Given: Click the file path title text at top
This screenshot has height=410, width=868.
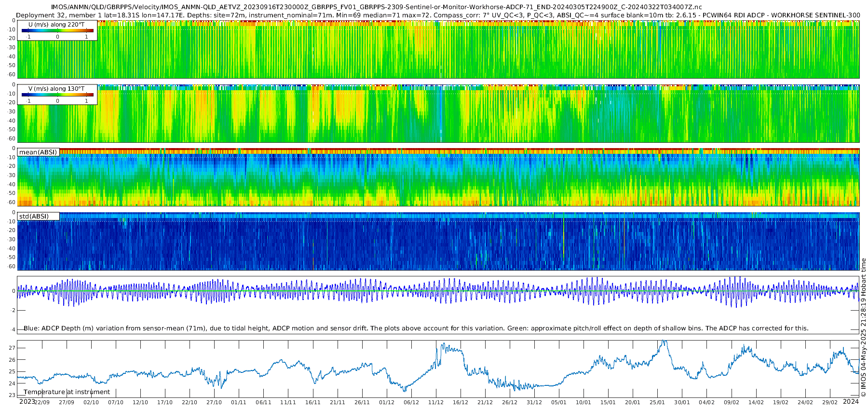Looking at the screenshot, I should click(x=376, y=7).
